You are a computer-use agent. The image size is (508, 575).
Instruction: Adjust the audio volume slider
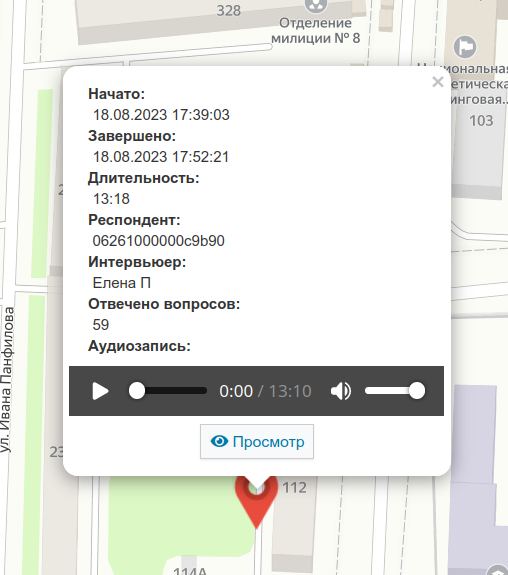click(x=395, y=391)
